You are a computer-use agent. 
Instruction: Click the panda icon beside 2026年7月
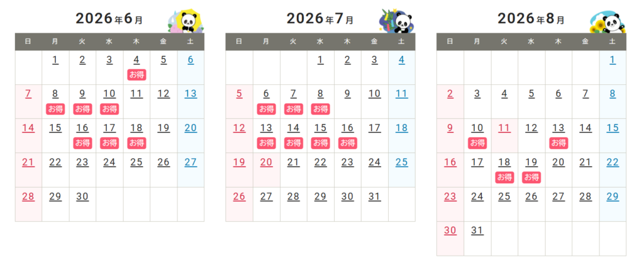tap(396, 21)
